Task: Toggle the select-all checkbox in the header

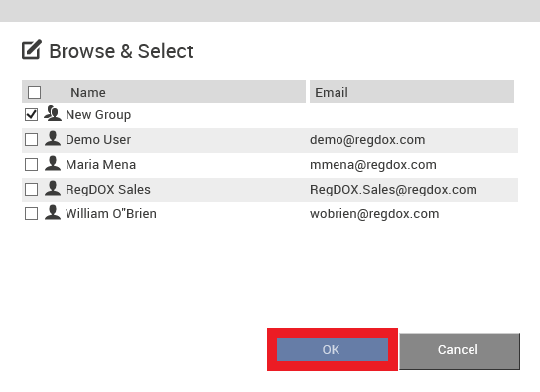Action: 34,92
